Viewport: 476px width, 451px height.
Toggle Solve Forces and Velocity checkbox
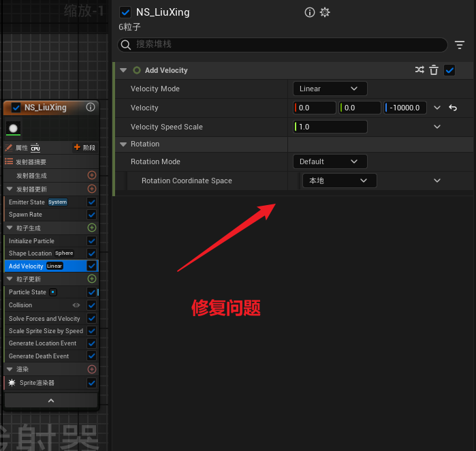[92, 318]
